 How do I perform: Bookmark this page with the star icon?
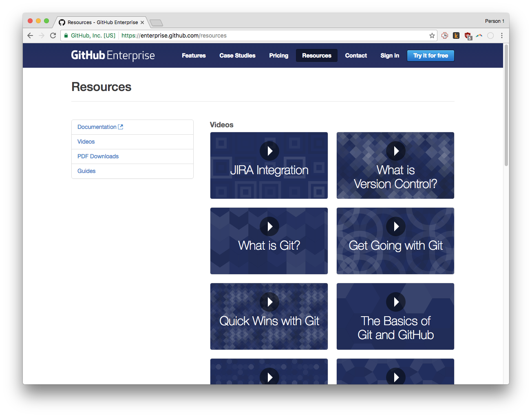click(432, 35)
